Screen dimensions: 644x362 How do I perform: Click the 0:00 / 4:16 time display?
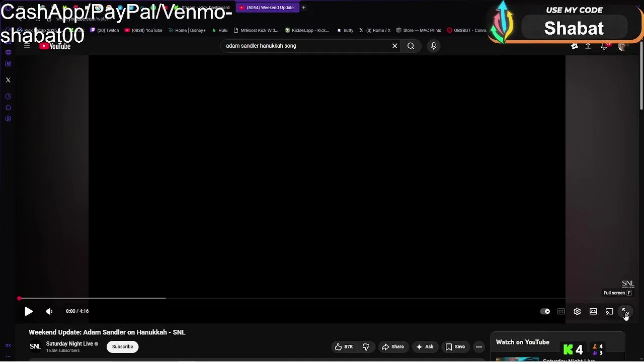click(x=77, y=311)
